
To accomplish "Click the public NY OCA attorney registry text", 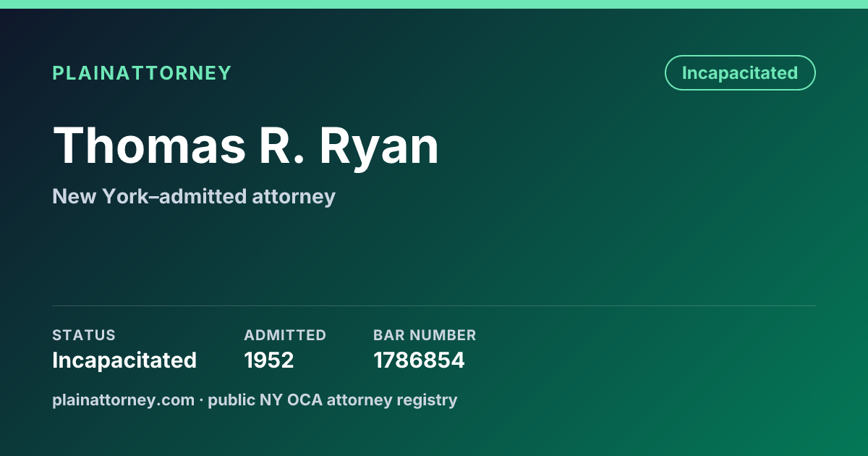I will 333,400.
